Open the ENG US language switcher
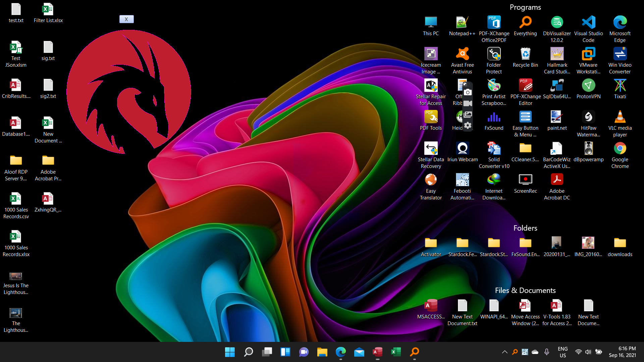Screen dimensions: 644x362 pyautogui.click(x=562, y=352)
